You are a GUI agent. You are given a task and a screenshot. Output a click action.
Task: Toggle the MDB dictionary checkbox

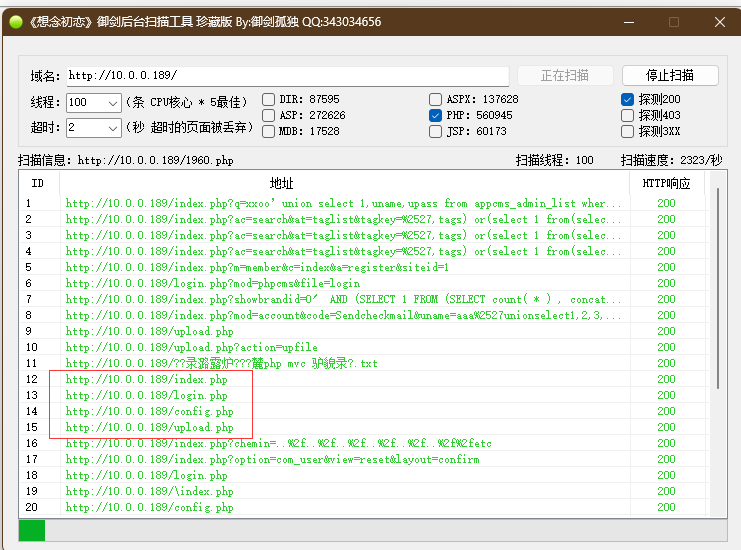[269, 131]
